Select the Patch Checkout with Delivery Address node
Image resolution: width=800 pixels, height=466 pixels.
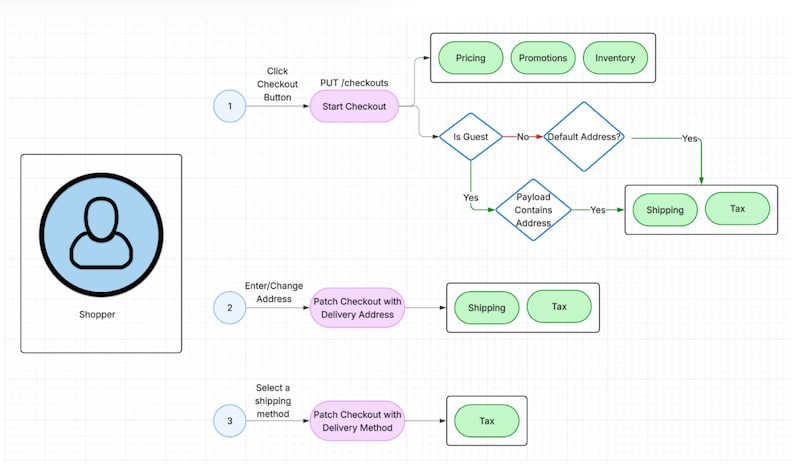pyautogui.click(x=357, y=308)
